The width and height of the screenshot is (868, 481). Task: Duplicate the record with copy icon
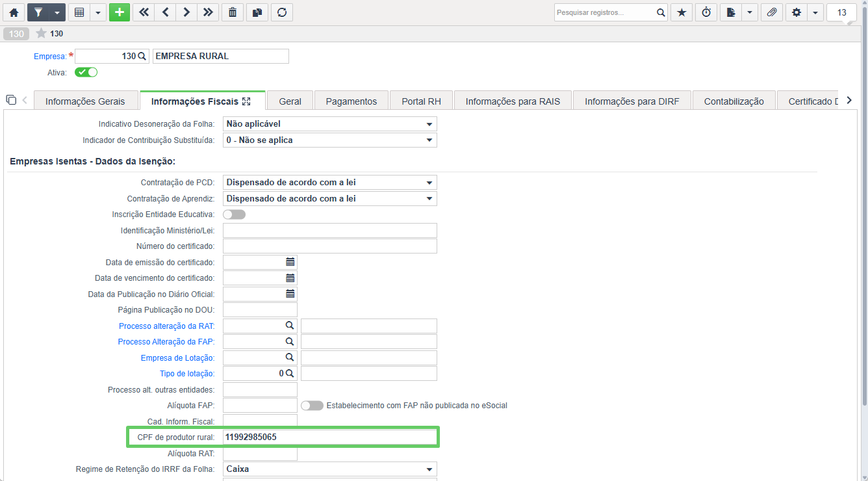click(257, 12)
